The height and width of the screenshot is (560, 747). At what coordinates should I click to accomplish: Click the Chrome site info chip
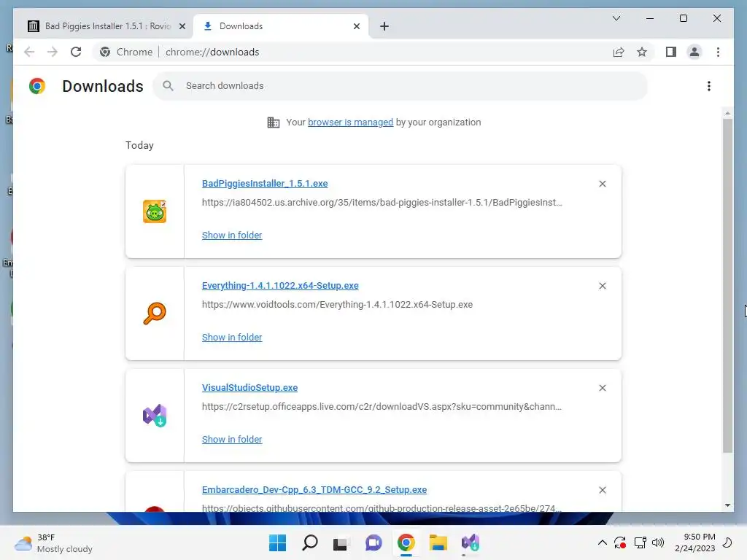point(126,52)
